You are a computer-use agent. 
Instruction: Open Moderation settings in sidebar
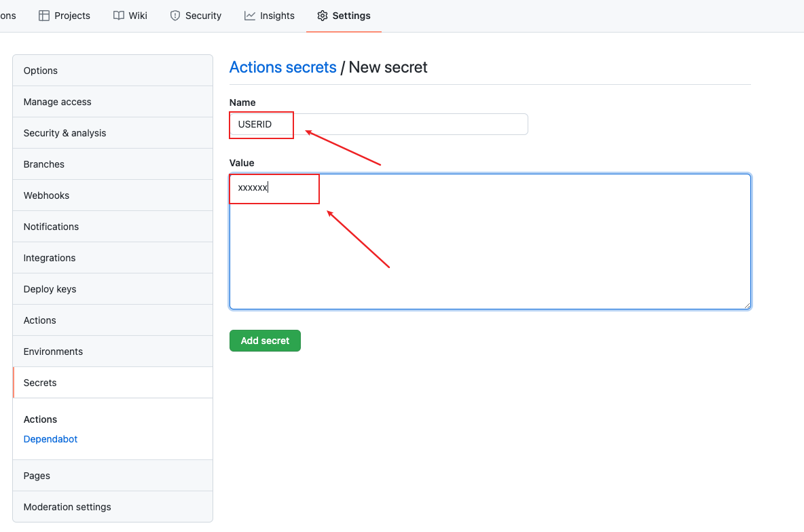[67, 507]
